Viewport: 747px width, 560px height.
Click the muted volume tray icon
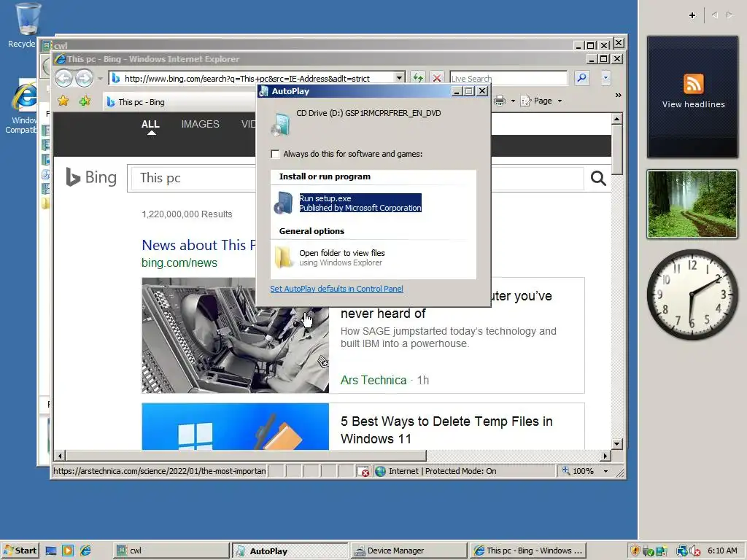tap(694, 551)
